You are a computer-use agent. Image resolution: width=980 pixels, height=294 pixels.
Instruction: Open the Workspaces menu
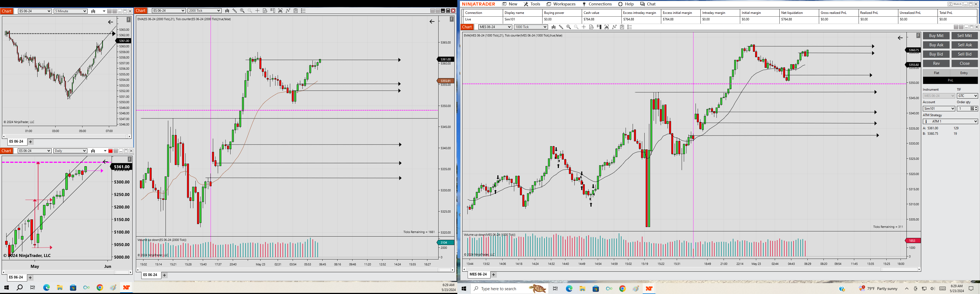pyautogui.click(x=561, y=4)
